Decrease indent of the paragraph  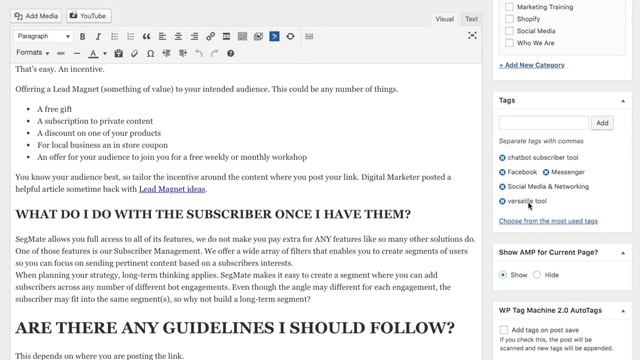[167, 53]
